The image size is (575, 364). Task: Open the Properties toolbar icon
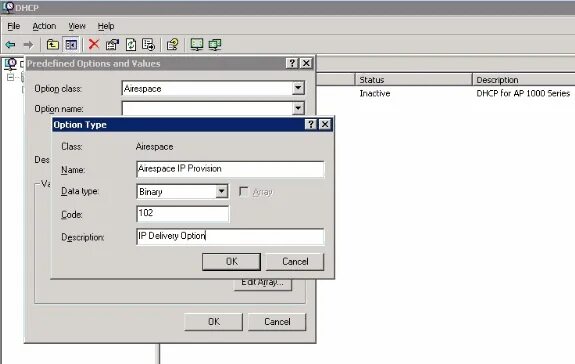(x=112, y=45)
